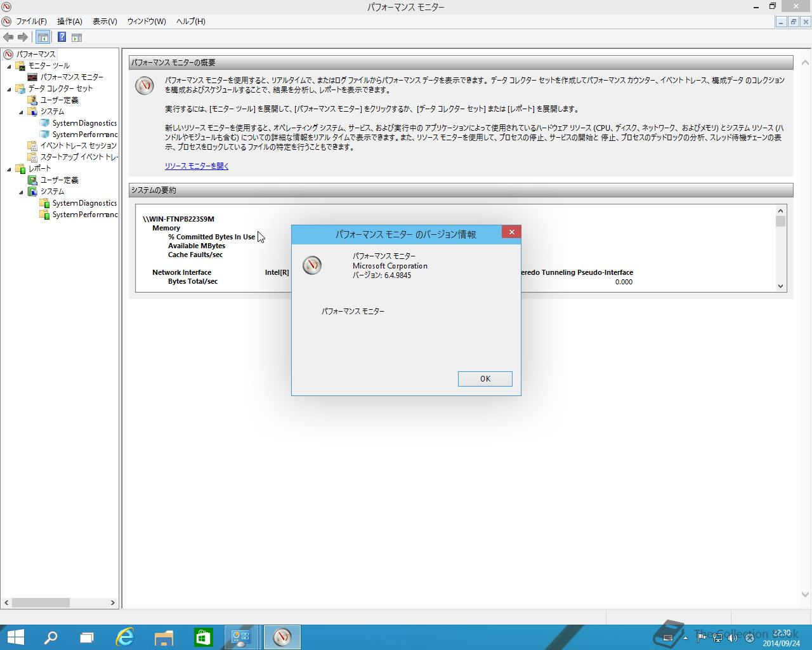Collapse システム node under reports
Image resolution: width=812 pixels, height=650 pixels.
pyautogui.click(x=21, y=192)
